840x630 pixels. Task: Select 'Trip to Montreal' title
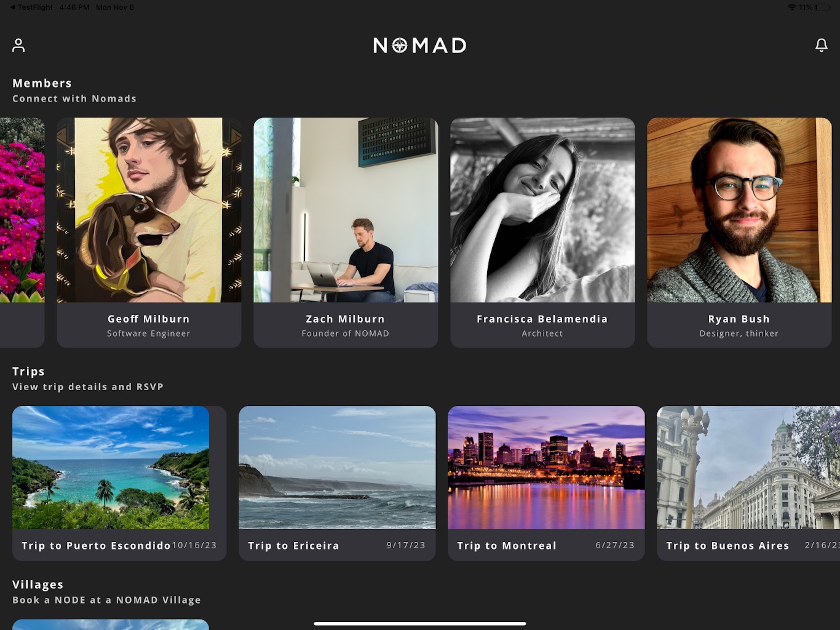pyautogui.click(x=507, y=546)
